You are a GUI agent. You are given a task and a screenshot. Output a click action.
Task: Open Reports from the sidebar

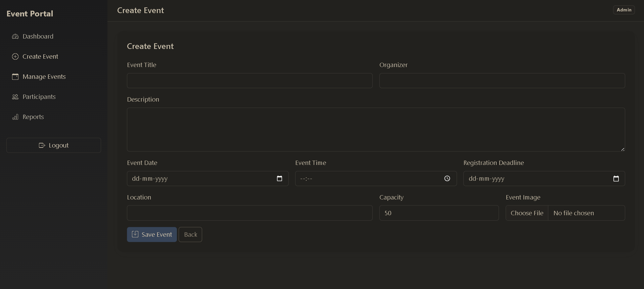tap(54, 117)
